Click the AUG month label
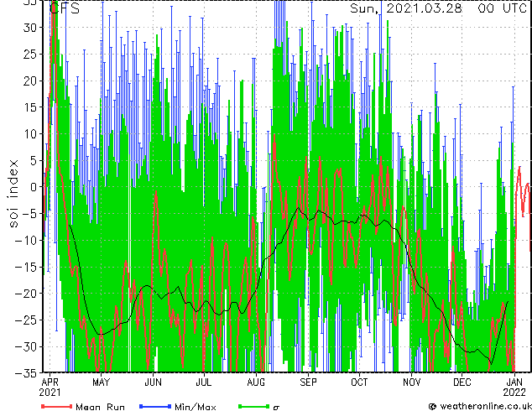Screen dimensions: 532x411 click(x=256, y=382)
